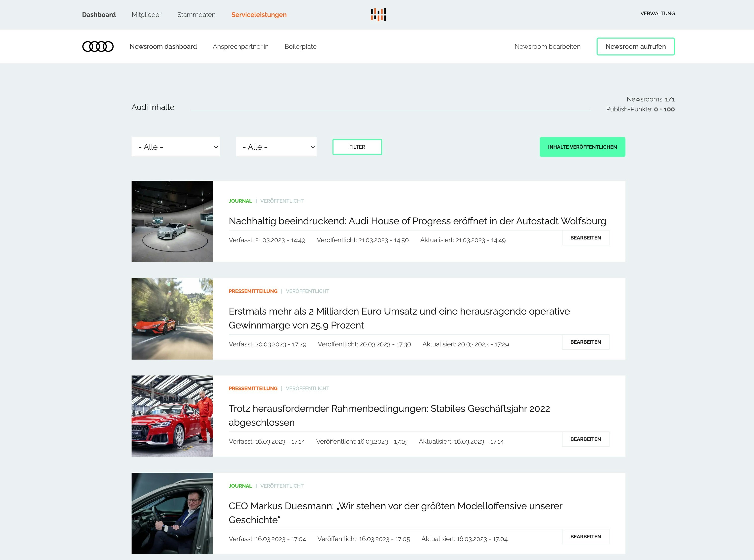This screenshot has height=560, width=754.
Task: Open 'Nachhaltig beeindruckend' article title
Action: [x=417, y=221]
